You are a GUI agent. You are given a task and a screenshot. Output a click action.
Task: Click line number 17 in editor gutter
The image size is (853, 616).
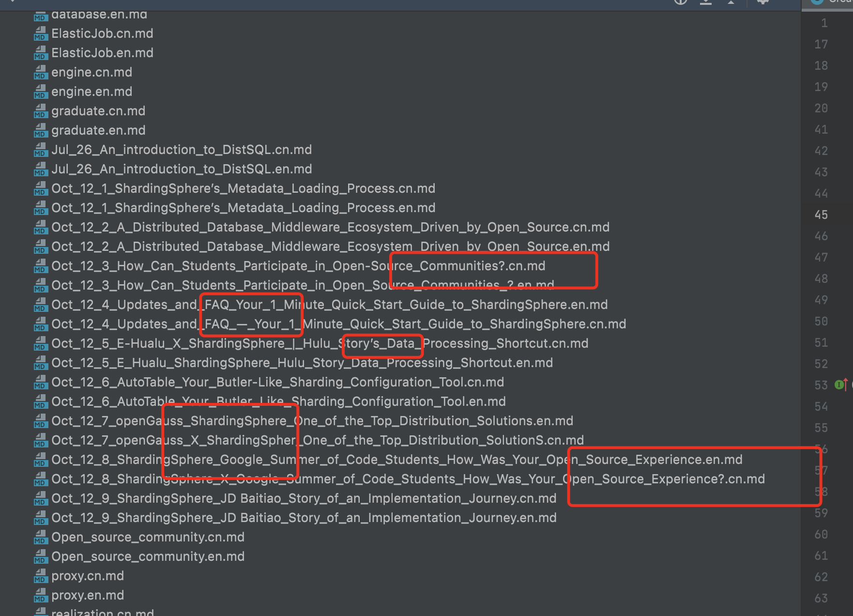pyautogui.click(x=821, y=44)
